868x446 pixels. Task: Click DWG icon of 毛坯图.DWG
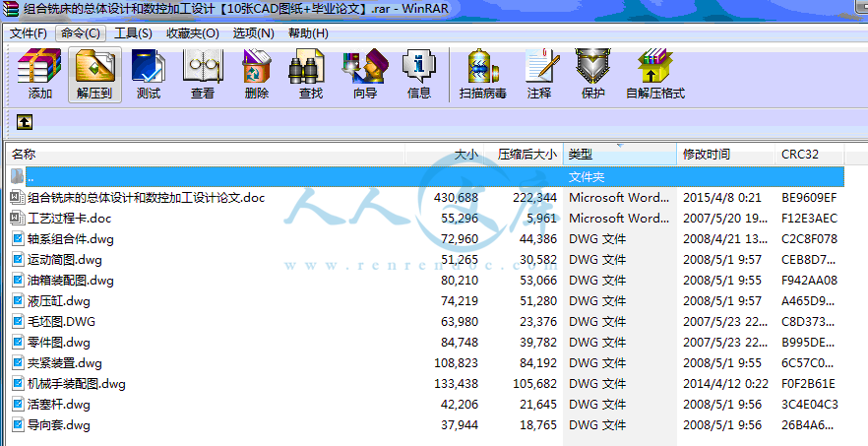[19, 322]
